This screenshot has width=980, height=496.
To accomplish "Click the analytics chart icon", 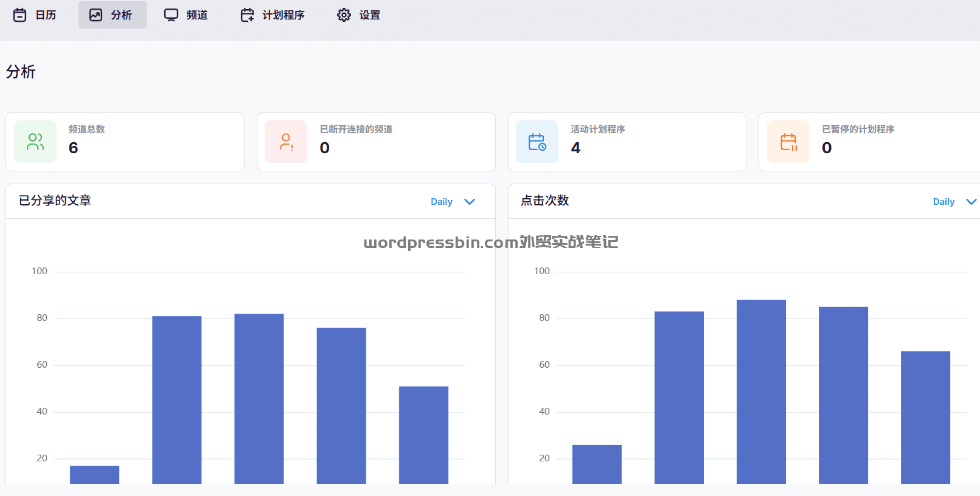I will point(96,15).
